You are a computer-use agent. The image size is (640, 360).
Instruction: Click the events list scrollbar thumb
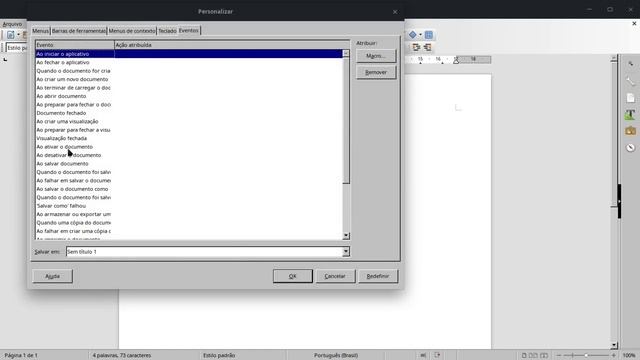(x=346, y=120)
